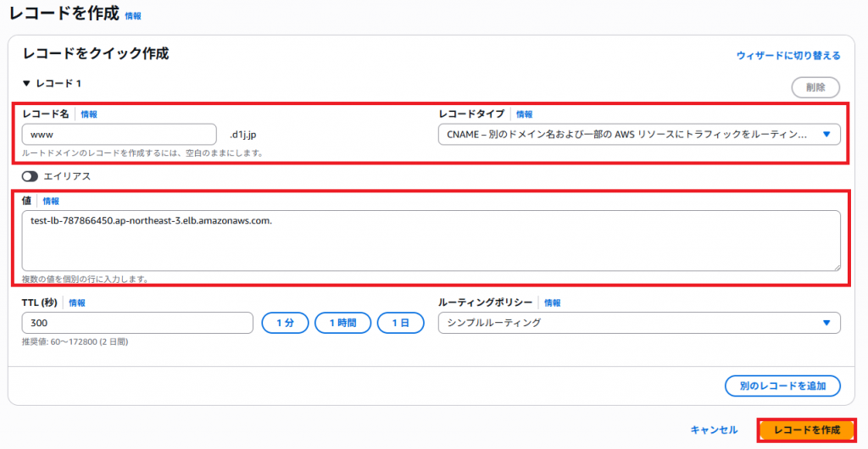
Task: Open 情報 link next to レコードタイプ
Action: point(524,114)
